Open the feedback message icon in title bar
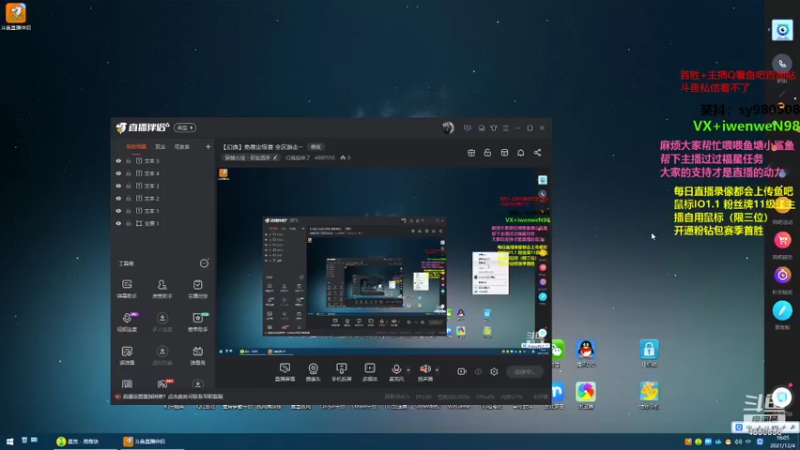Image resolution: width=800 pixels, height=450 pixels. (467, 128)
